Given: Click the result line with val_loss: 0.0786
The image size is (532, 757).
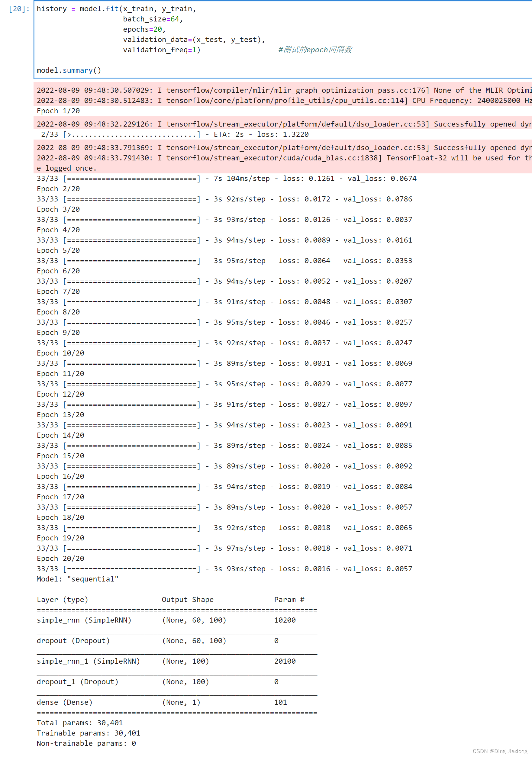Looking at the screenshot, I should tap(224, 199).
